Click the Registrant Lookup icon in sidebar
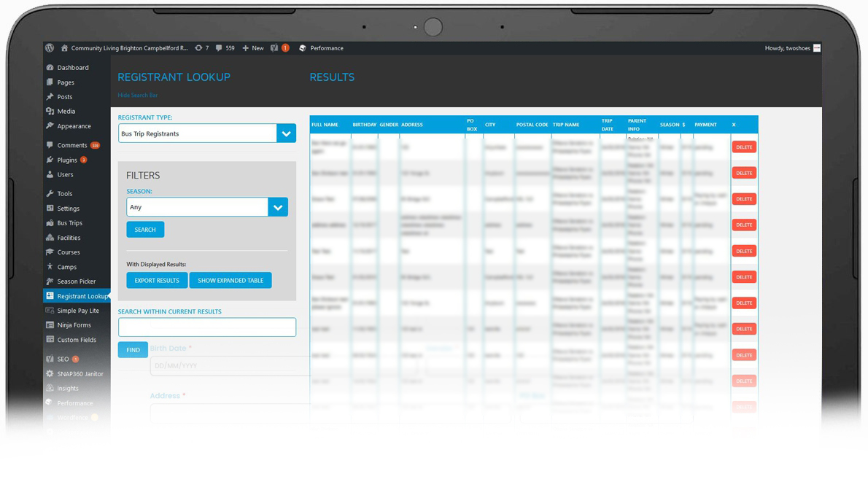This screenshot has width=868, height=482. click(50, 296)
